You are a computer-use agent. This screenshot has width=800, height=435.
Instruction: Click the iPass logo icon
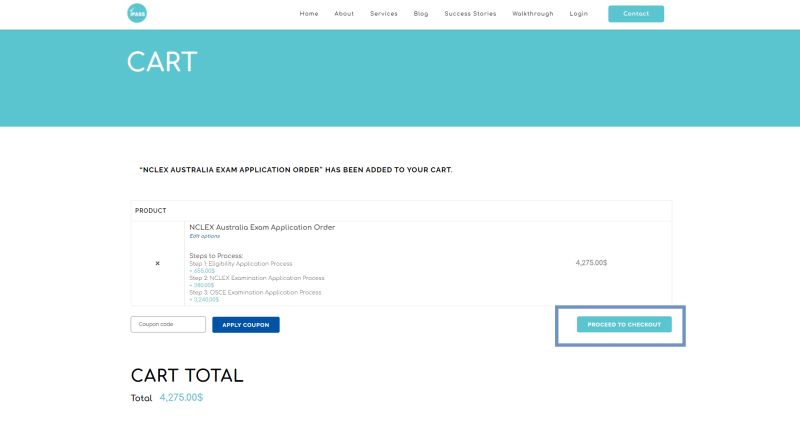(137, 13)
